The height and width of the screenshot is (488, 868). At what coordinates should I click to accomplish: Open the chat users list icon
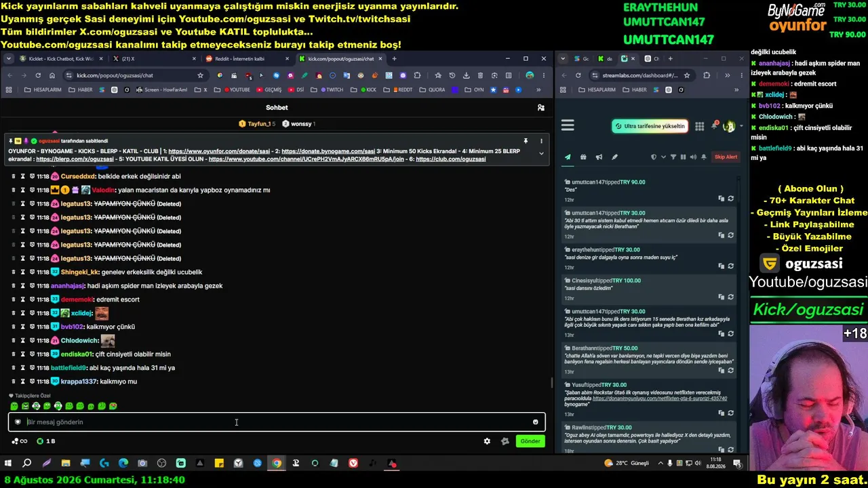(540, 108)
